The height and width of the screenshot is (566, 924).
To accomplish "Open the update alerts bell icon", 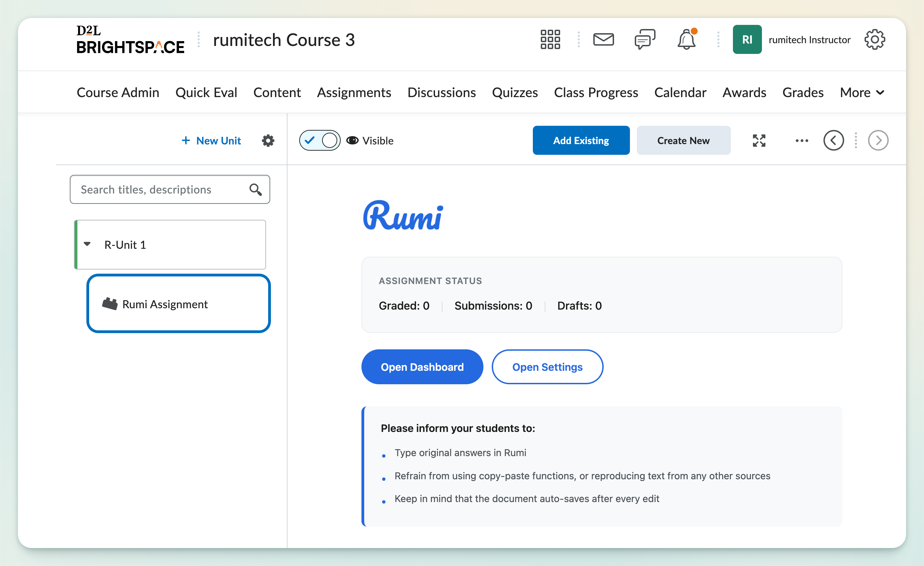I will [x=686, y=39].
